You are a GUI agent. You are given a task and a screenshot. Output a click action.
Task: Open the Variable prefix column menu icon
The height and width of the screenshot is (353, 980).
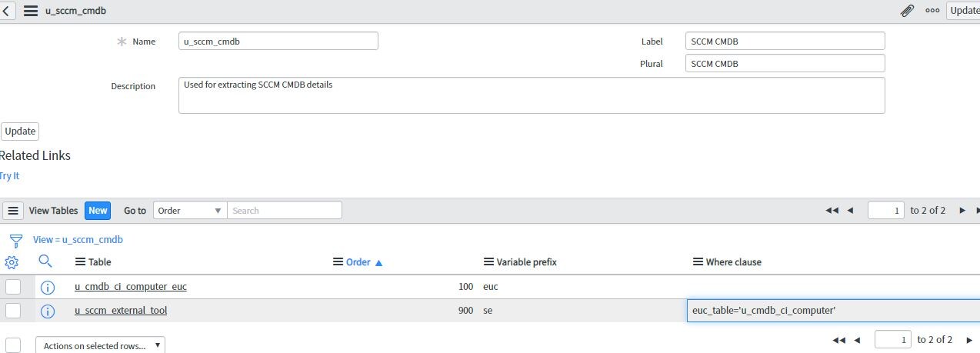[x=488, y=261]
